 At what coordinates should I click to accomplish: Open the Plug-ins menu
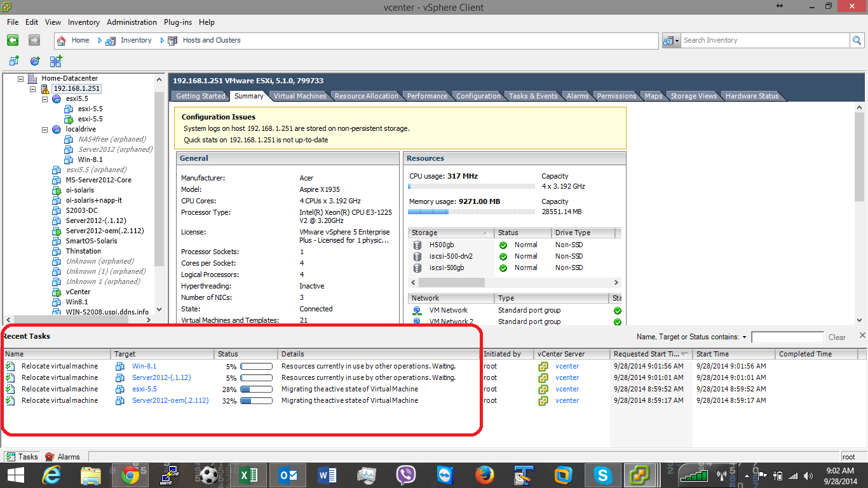pos(178,22)
